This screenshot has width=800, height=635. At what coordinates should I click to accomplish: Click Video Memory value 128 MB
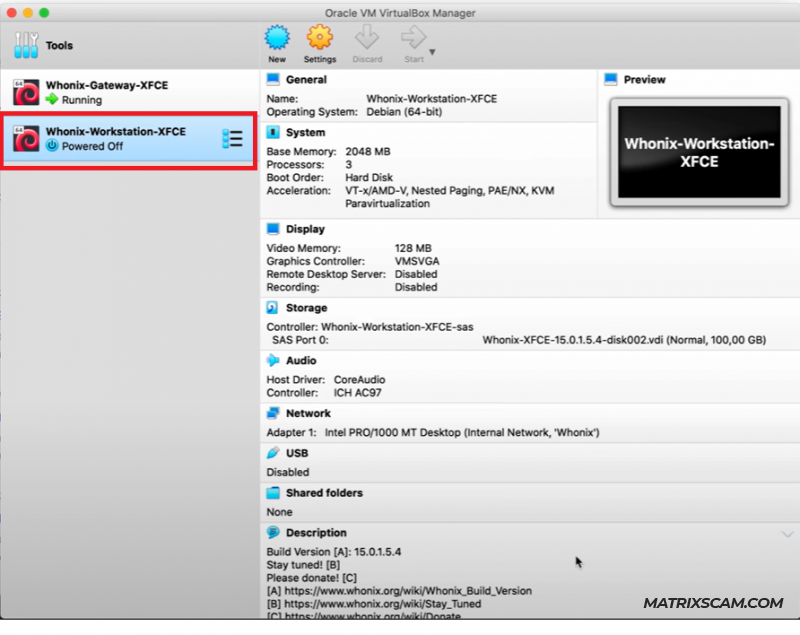coord(413,248)
